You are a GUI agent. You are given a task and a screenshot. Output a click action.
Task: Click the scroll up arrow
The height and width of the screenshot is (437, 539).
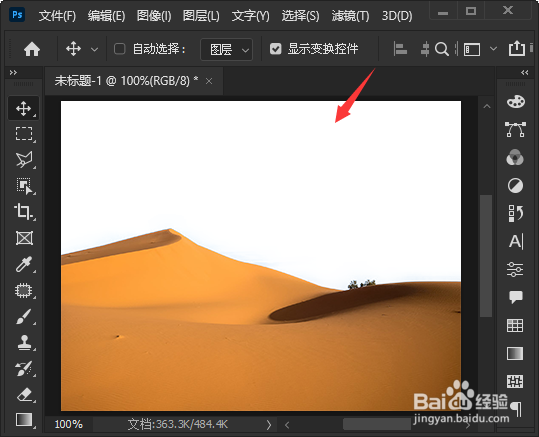click(x=487, y=106)
